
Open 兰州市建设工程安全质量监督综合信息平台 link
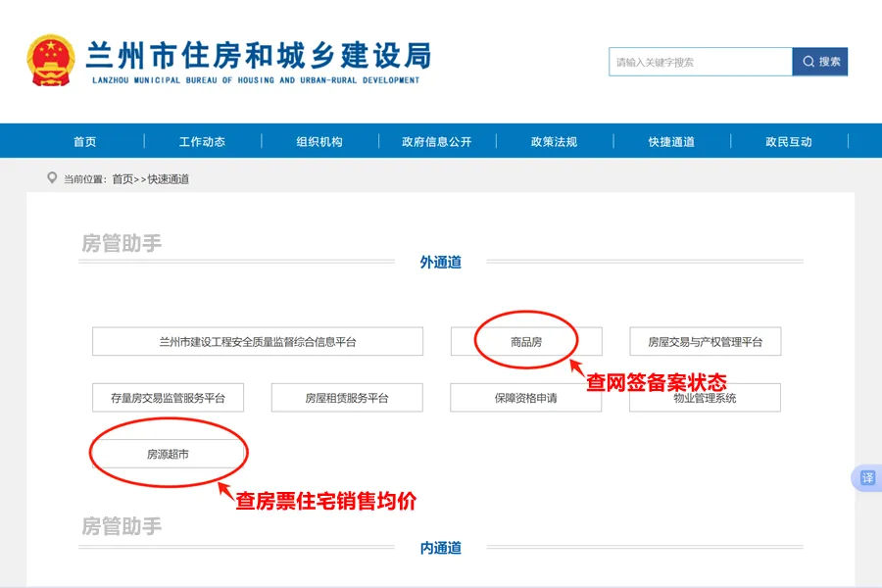coord(258,342)
